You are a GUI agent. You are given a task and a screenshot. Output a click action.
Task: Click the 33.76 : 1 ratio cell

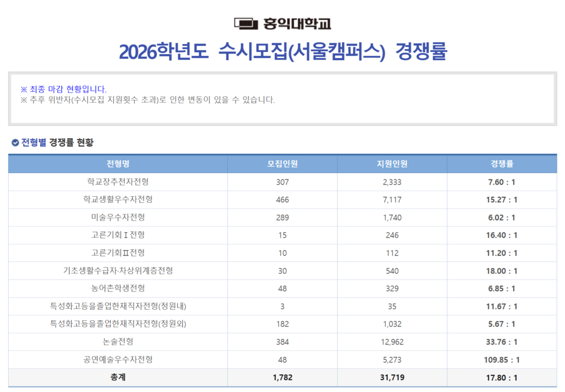pos(502,342)
